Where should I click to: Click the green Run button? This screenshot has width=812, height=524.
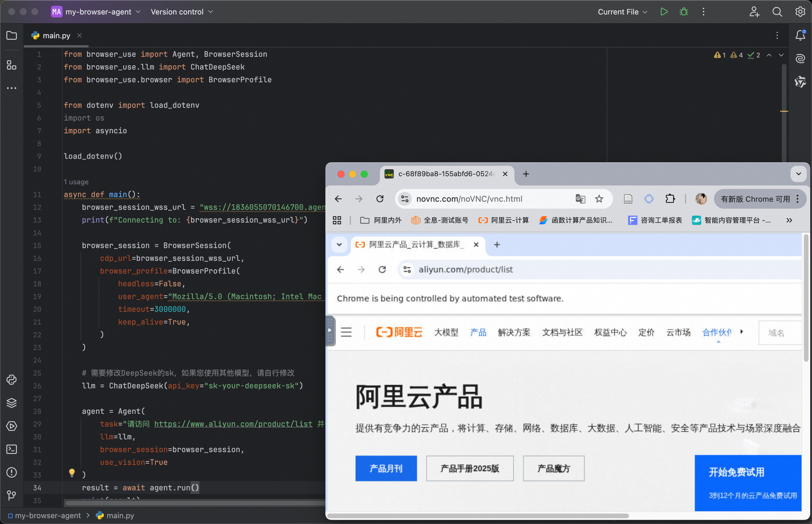click(x=664, y=12)
